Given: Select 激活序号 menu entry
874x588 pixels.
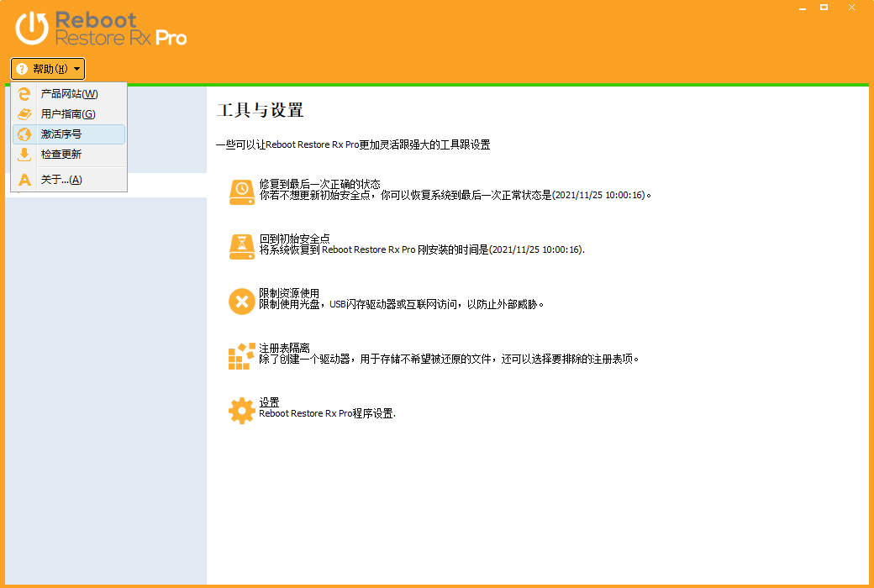Looking at the screenshot, I should point(69,134).
